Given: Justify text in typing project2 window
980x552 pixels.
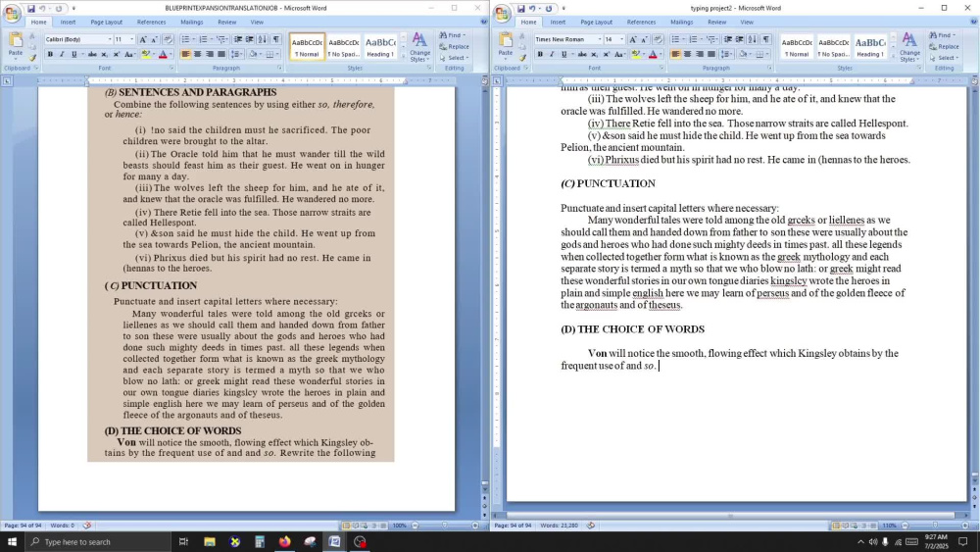Looking at the screenshot, I should pos(711,54).
